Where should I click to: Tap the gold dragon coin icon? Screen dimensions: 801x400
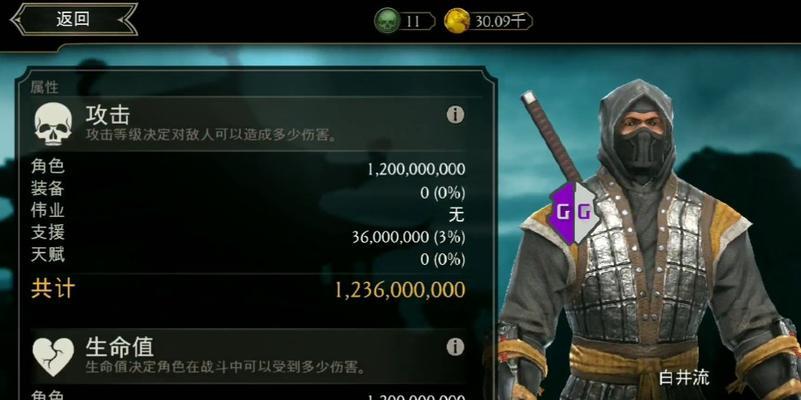[x=457, y=21]
